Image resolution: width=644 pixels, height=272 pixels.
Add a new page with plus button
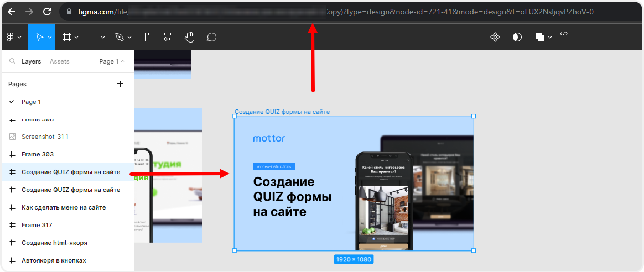click(121, 84)
